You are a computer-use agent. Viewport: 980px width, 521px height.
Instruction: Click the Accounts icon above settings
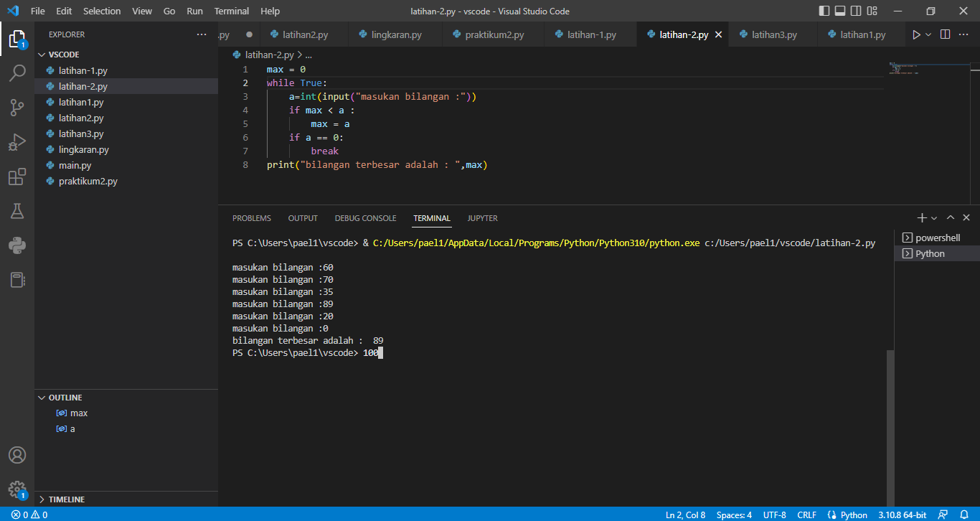pos(17,454)
